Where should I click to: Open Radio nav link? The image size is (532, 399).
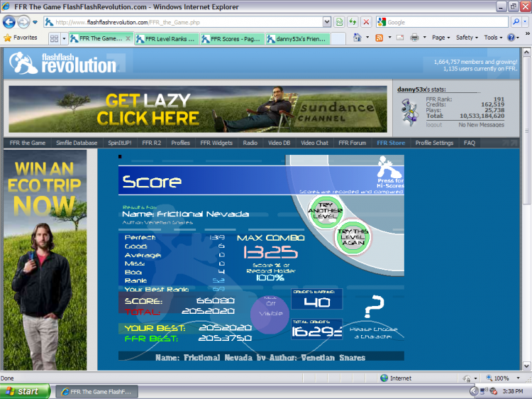250,143
